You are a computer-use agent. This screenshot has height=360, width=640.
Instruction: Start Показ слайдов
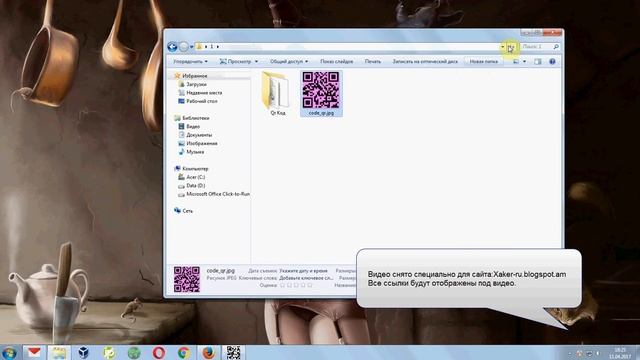pos(336,61)
